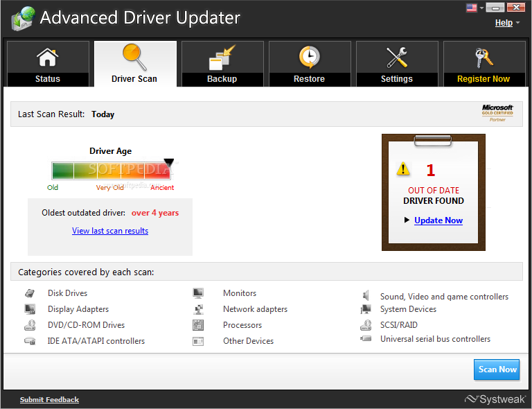Click the Universal serial bus controllers icon
This screenshot has width=532, height=409.
[366, 338]
